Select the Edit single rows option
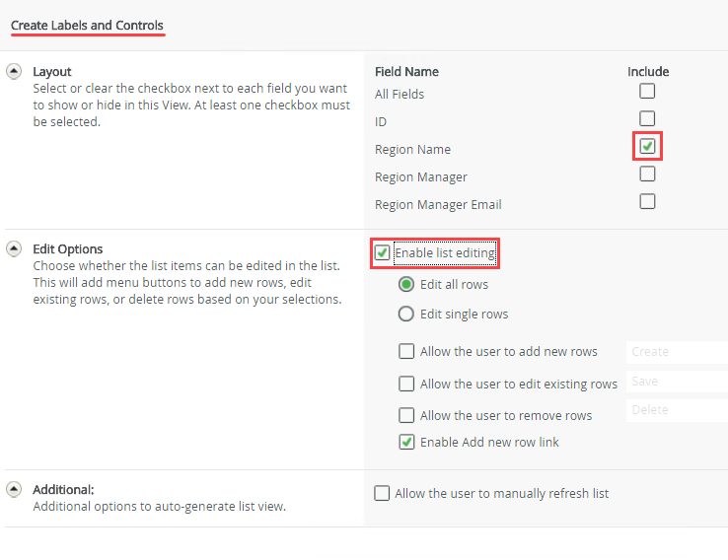The width and height of the screenshot is (728, 560). click(405, 315)
